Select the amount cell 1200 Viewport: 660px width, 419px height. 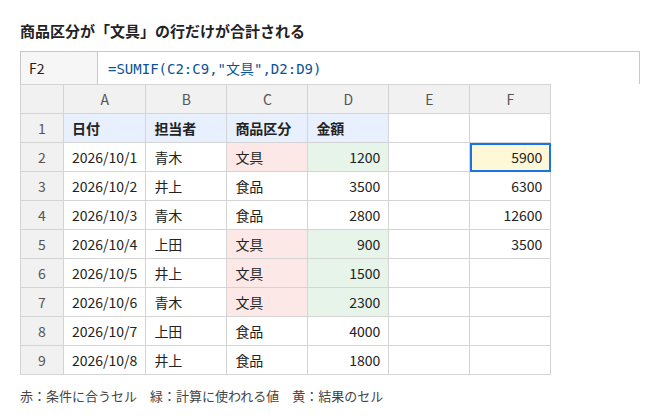coord(348,157)
